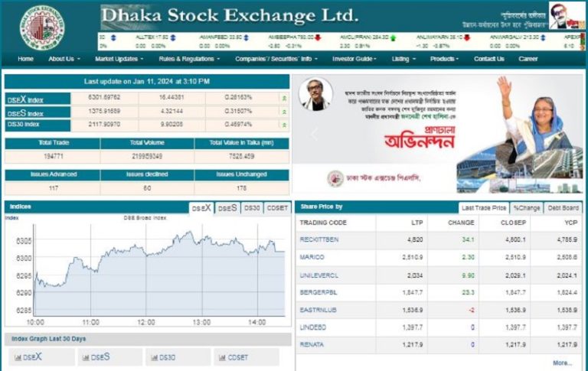Open the Rules & Regulations dropdown
The height and width of the screenshot is (371, 588).
tap(188, 59)
